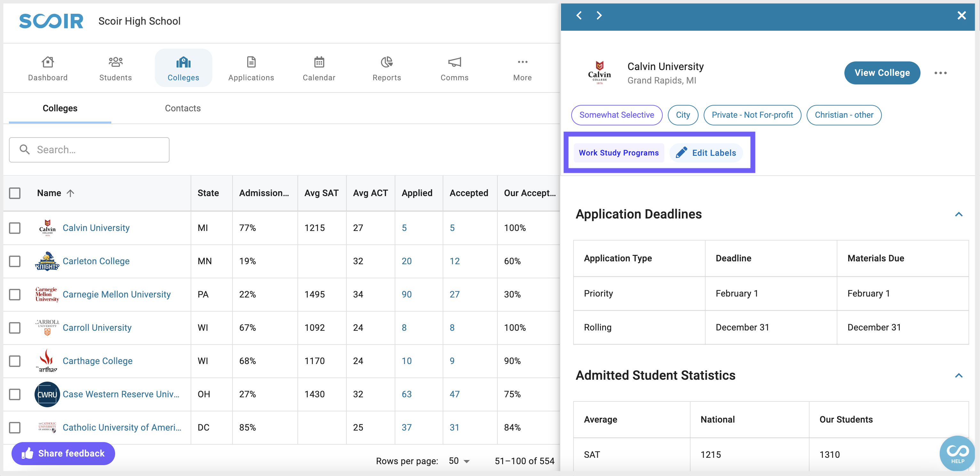Open the Dashboard home icon

(48, 62)
